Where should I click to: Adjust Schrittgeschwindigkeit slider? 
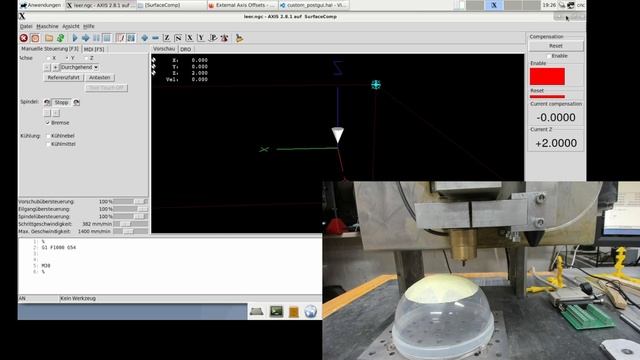pyautogui.click(x=131, y=224)
